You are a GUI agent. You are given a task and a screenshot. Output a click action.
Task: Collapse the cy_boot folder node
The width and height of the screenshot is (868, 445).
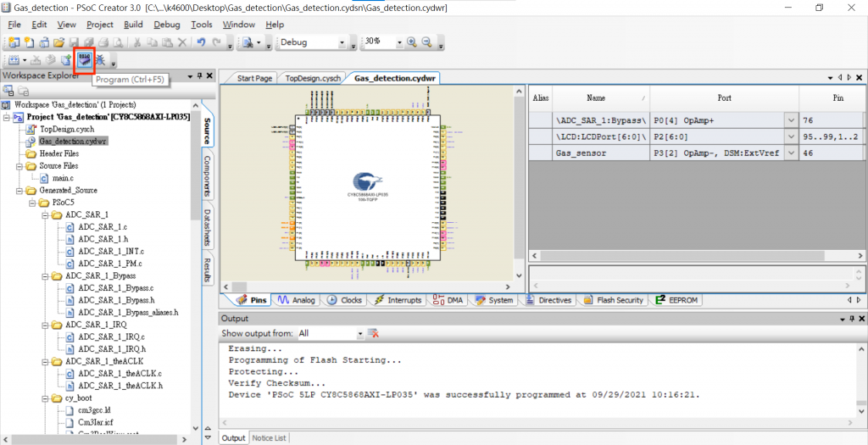45,398
